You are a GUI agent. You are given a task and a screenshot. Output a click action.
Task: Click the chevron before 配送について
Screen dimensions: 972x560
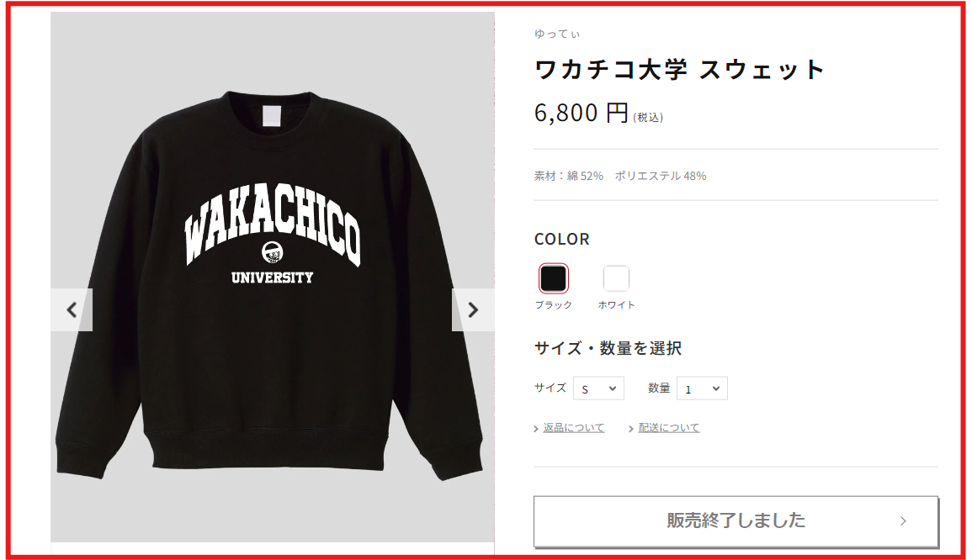(631, 429)
